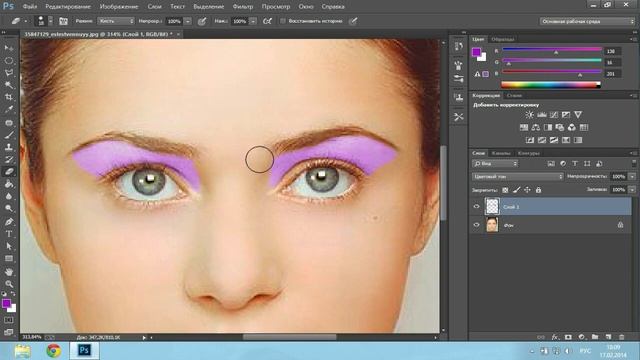Open the layer fill dropdown arrow
The height and width of the screenshot is (360, 640).
632,190
